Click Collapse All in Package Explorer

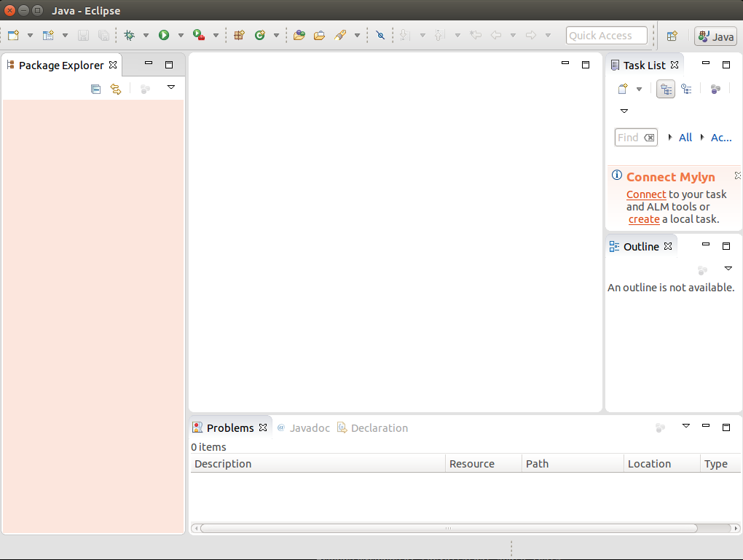point(95,89)
